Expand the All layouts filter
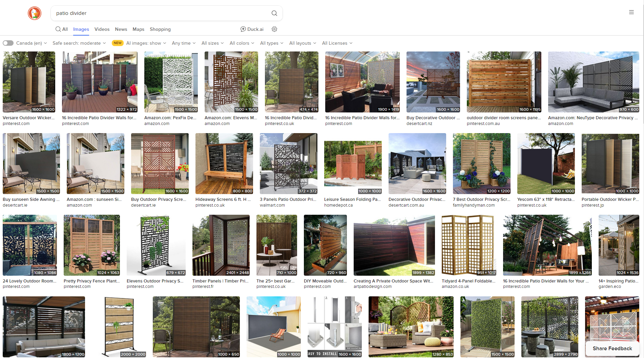The image size is (644, 358). (x=303, y=43)
